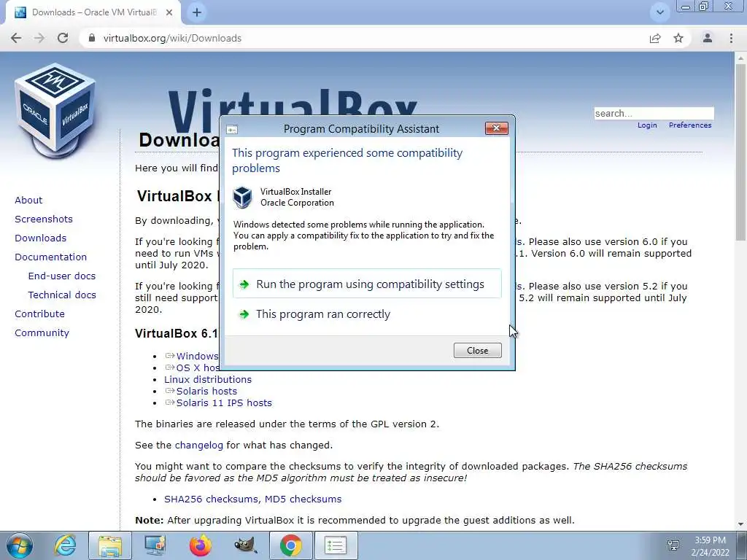Click the address bar URL
Viewport: 747px width, 560px height.
pyautogui.click(x=172, y=38)
